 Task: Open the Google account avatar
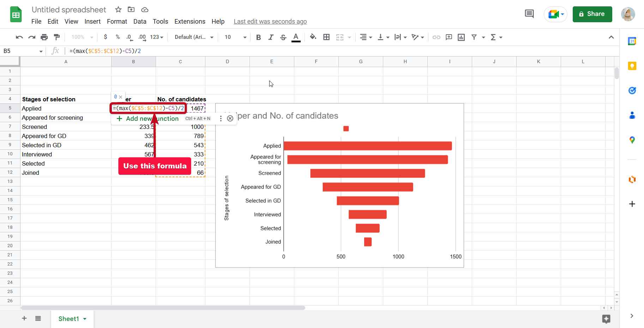628,14
